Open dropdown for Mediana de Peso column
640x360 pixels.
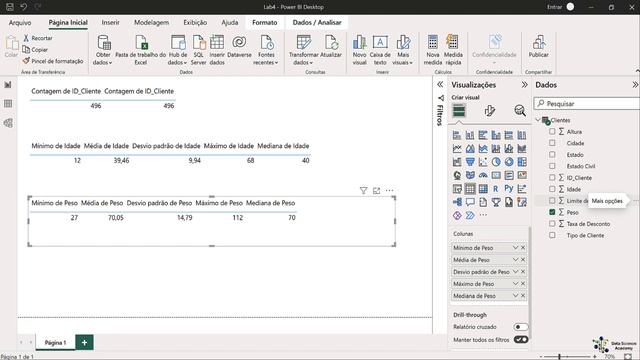[515, 296]
